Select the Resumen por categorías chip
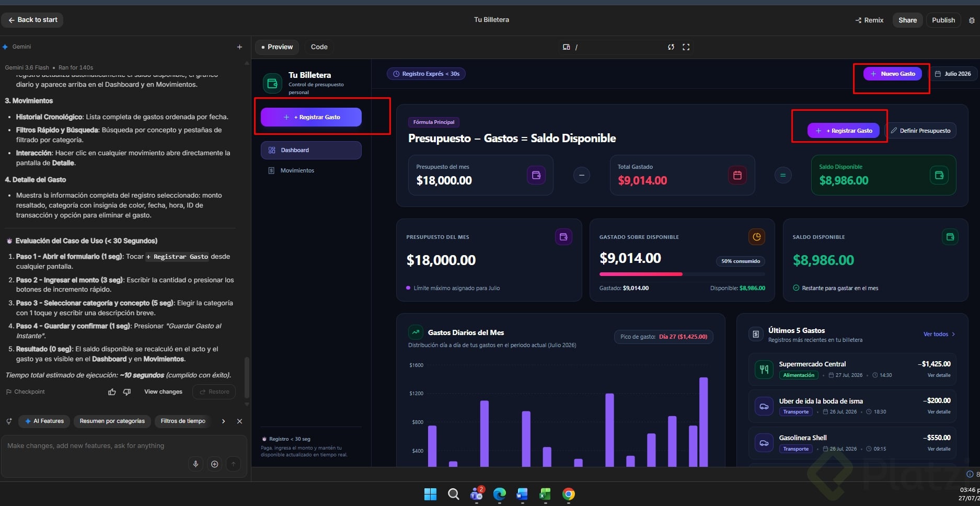This screenshot has height=506, width=980. click(112, 421)
